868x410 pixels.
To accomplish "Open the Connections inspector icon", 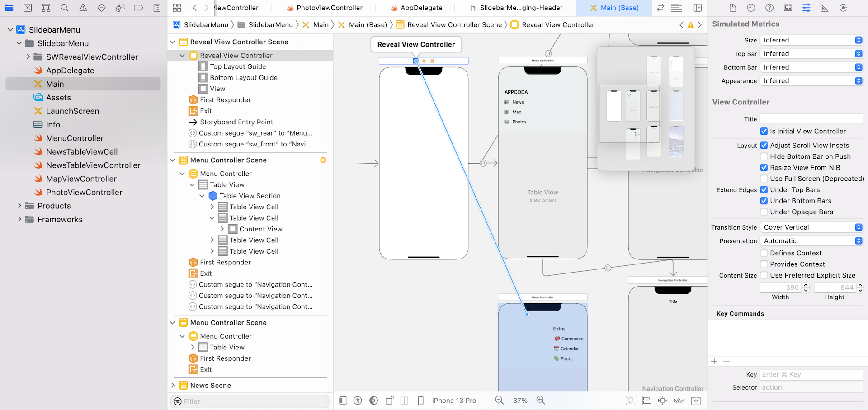I will pos(843,8).
